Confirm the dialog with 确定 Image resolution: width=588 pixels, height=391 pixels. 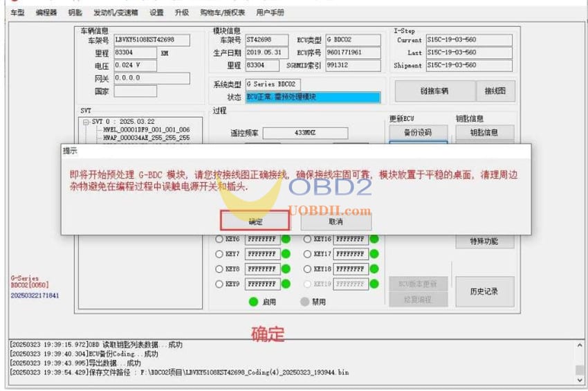tap(255, 221)
